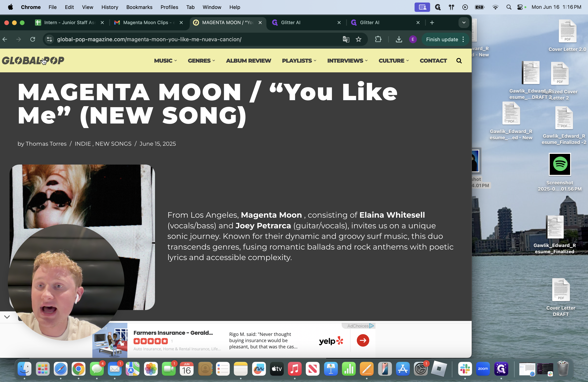Viewport: 588px width, 382px height.
Task: Reload the page with the refresh icon
Action: click(33, 39)
